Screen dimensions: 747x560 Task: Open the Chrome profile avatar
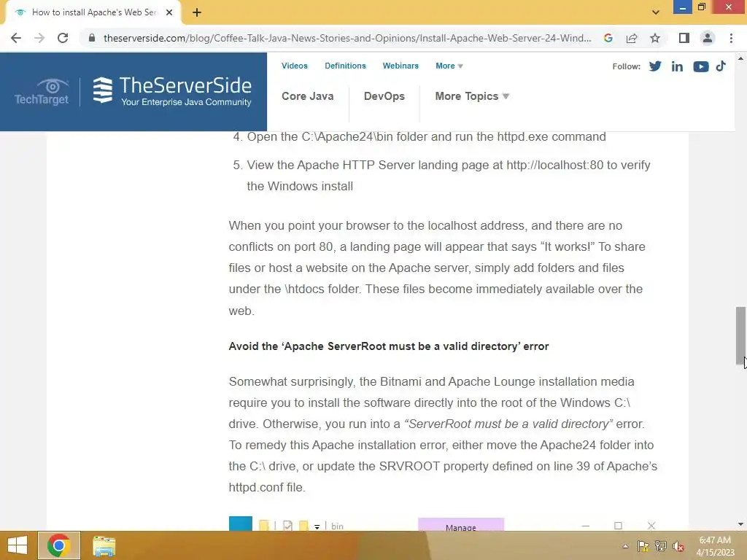click(x=708, y=38)
